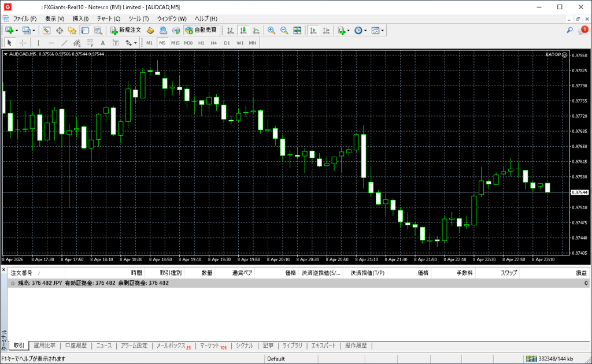Screen dimensions: 592x364
Task: Expand the new chart dropdown arrow
Action: coord(17,30)
